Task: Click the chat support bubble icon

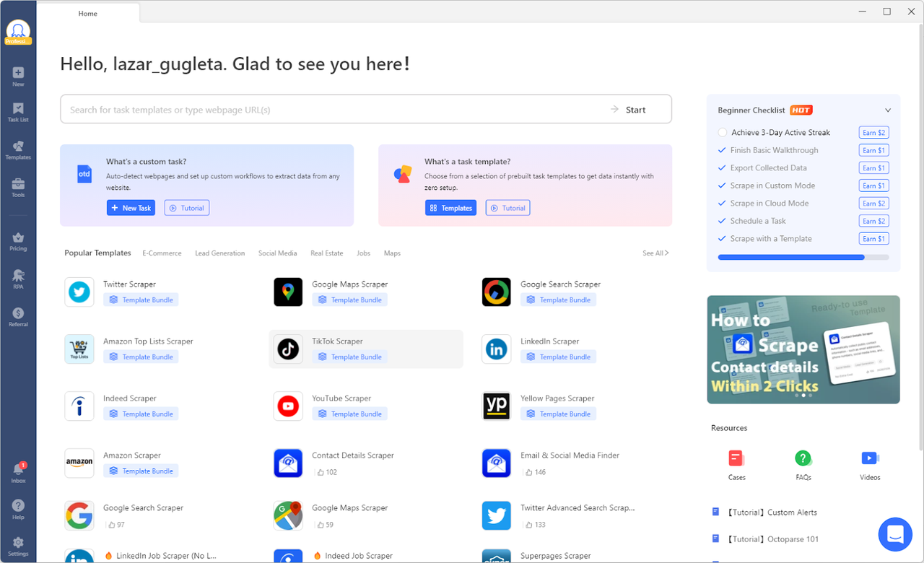Action: pos(895,534)
